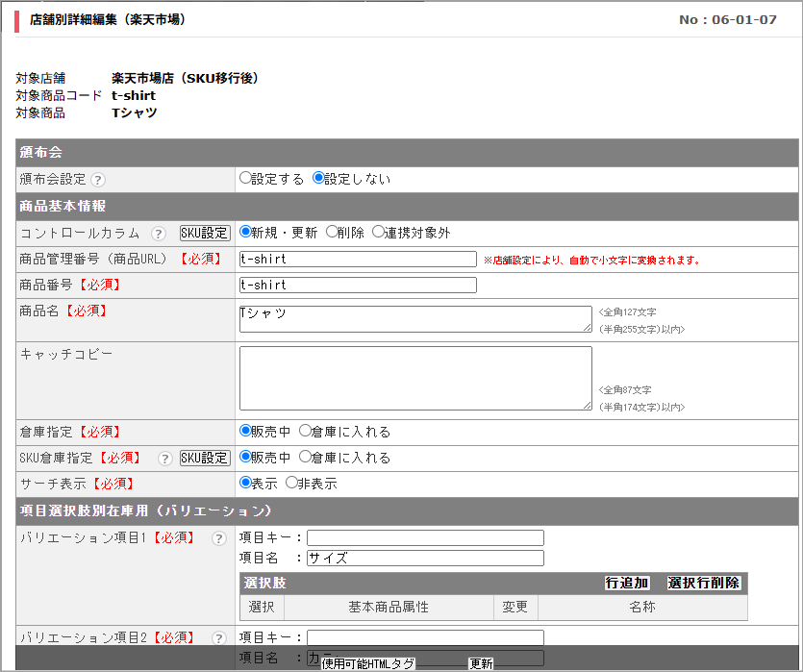The height and width of the screenshot is (672, 803).
Task: Click the 商品基本情報 section header
Action: (407, 207)
